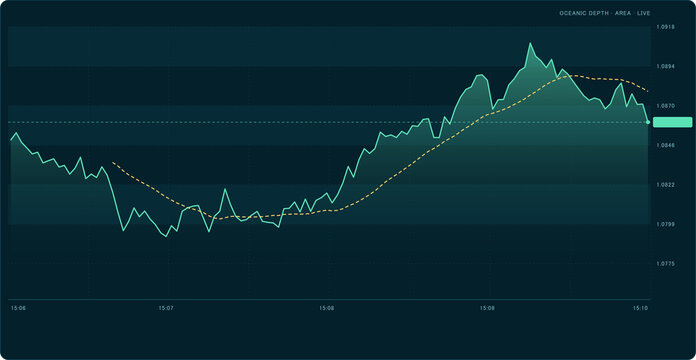Click the 15:06 time axis label
Screen dimensions: 696x360
(18, 308)
